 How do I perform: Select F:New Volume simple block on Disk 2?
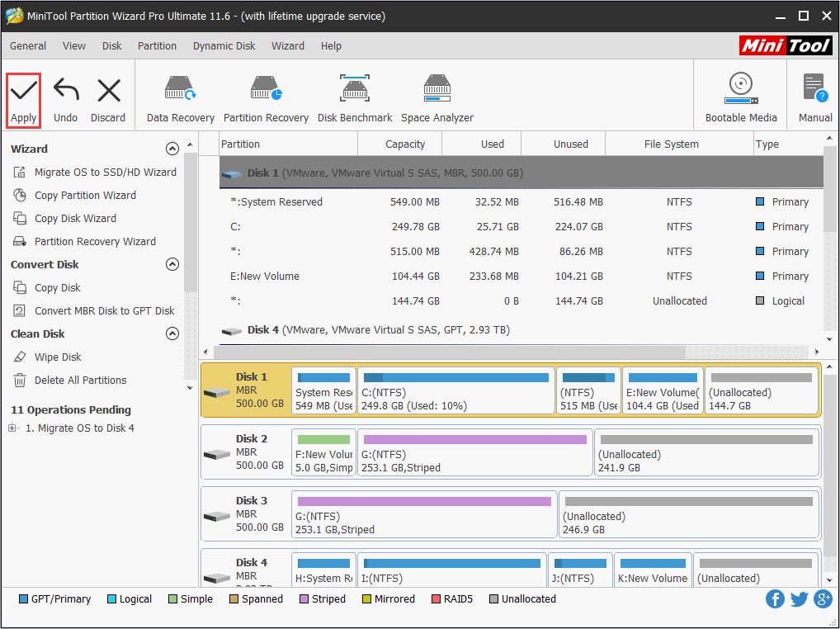coord(323,452)
